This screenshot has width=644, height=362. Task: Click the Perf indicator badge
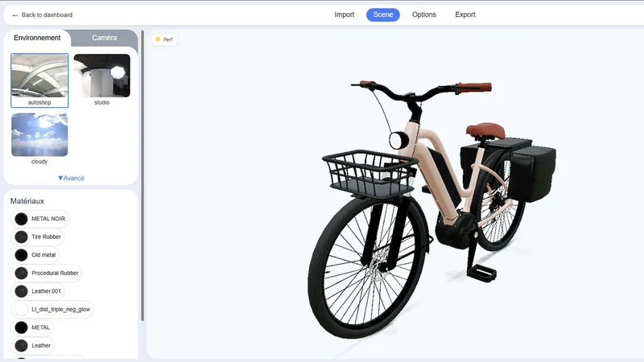point(164,39)
